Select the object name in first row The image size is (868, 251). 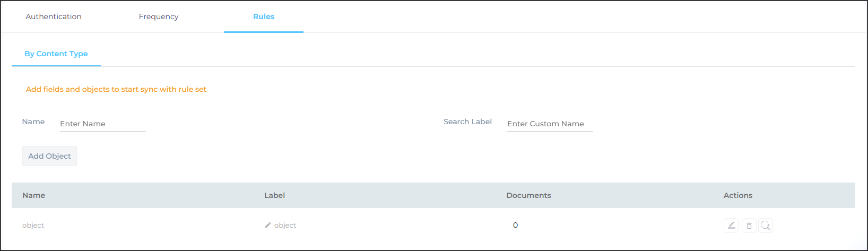(x=33, y=225)
